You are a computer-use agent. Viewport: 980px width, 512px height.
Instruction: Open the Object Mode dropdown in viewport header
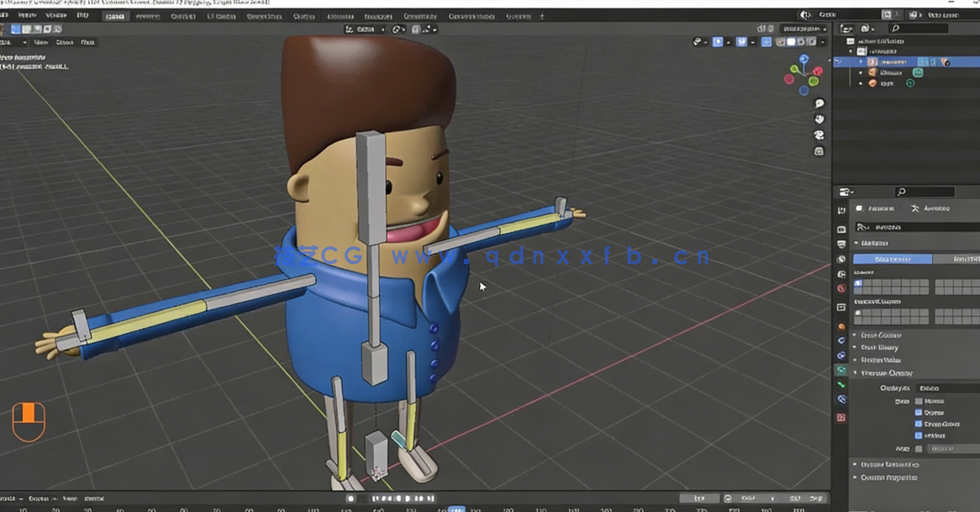tap(13, 42)
